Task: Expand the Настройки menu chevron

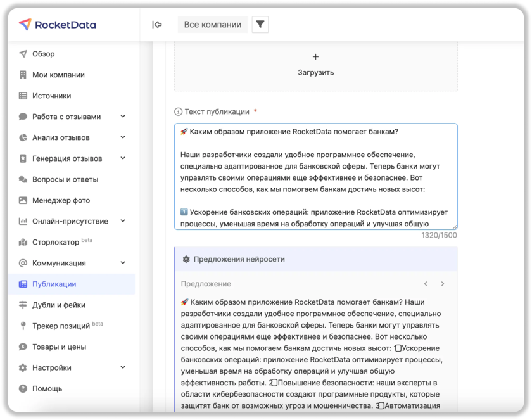Action: click(x=123, y=367)
